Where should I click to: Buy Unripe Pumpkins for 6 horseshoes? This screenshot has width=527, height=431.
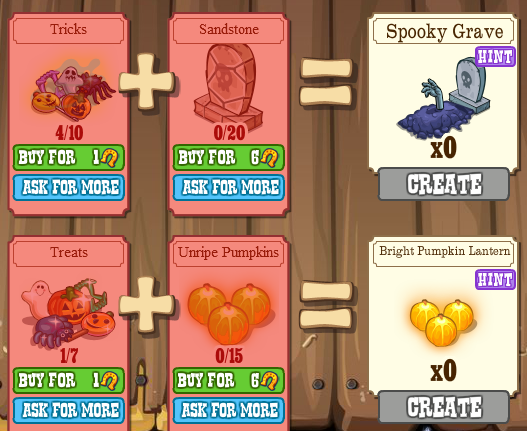tap(229, 380)
